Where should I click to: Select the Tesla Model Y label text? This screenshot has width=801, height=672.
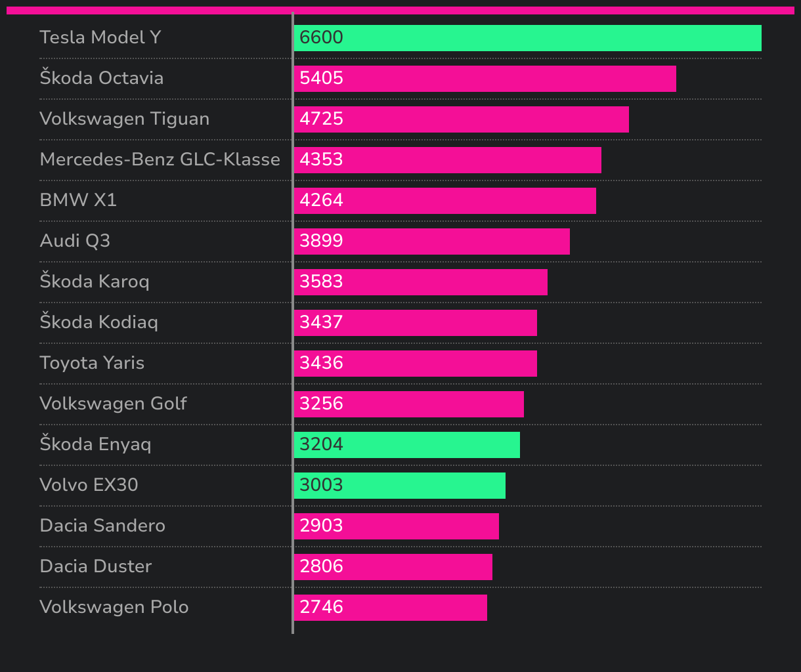[x=100, y=37]
